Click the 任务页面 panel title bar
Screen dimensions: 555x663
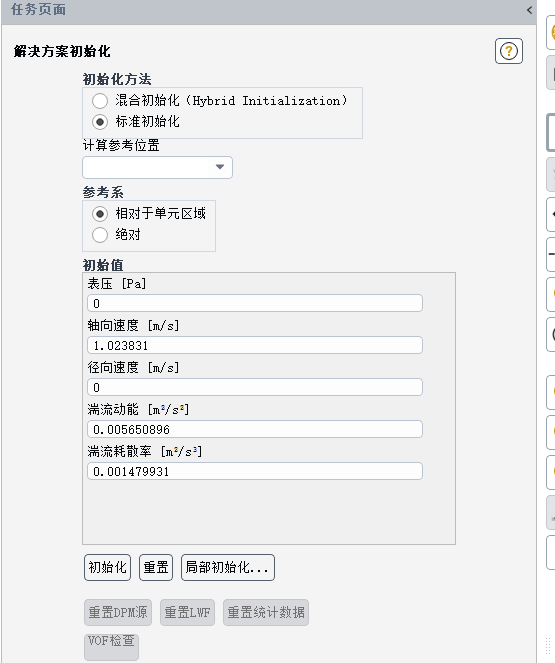[x=269, y=10]
